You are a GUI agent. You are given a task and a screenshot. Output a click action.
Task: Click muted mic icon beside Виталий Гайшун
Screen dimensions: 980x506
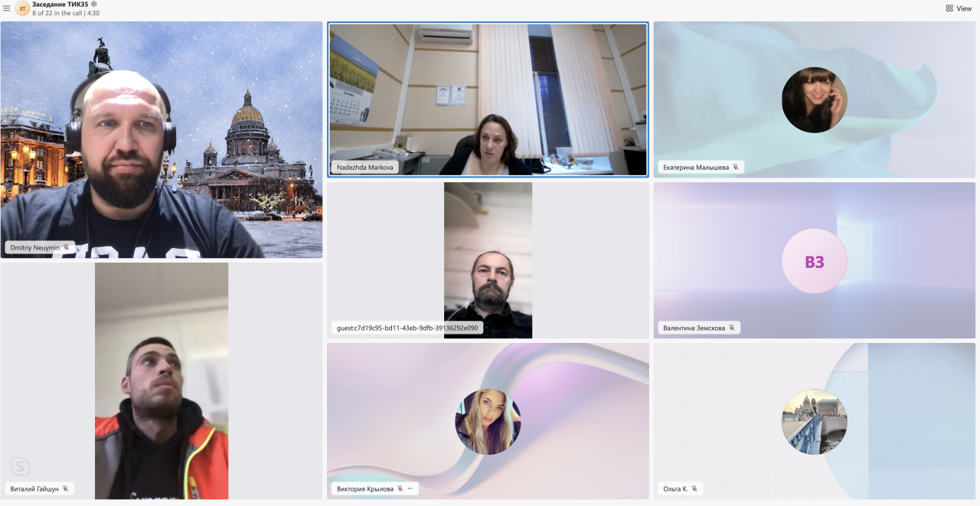[65, 488]
